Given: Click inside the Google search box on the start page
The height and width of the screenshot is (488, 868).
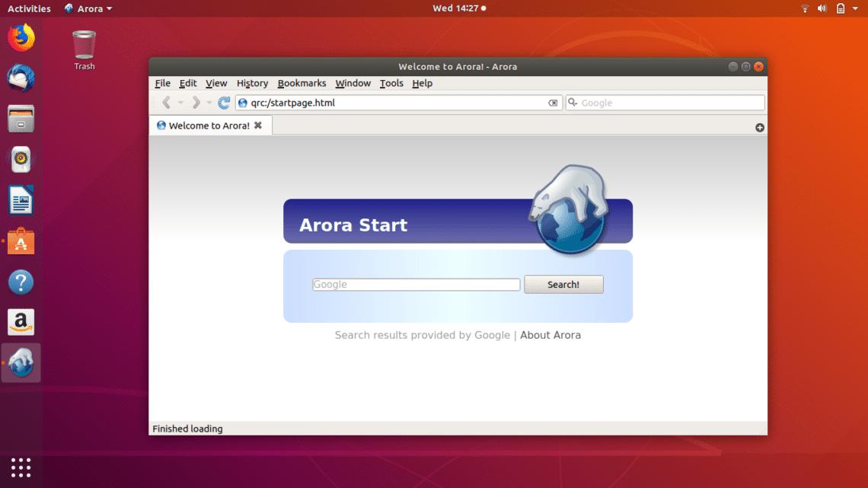Looking at the screenshot, I should coord(416,284).
